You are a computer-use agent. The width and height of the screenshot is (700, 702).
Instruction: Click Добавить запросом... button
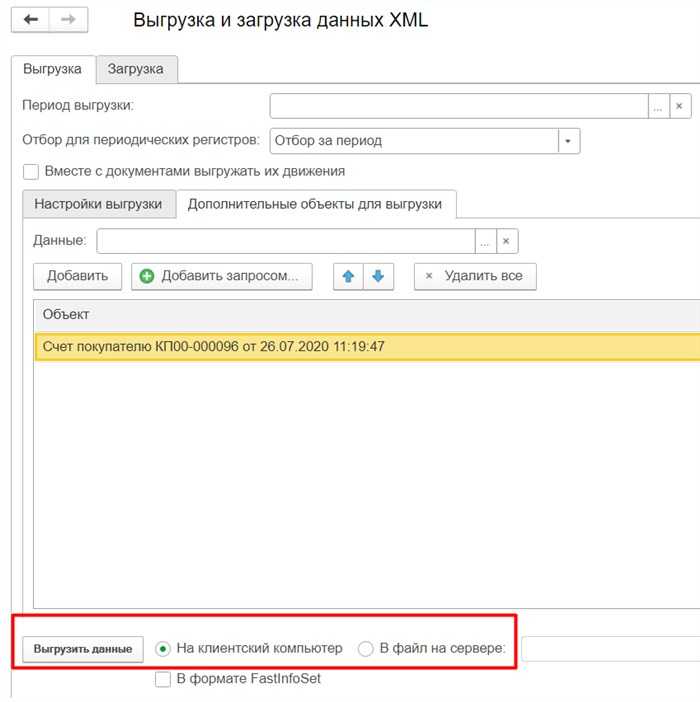[222, 276]
